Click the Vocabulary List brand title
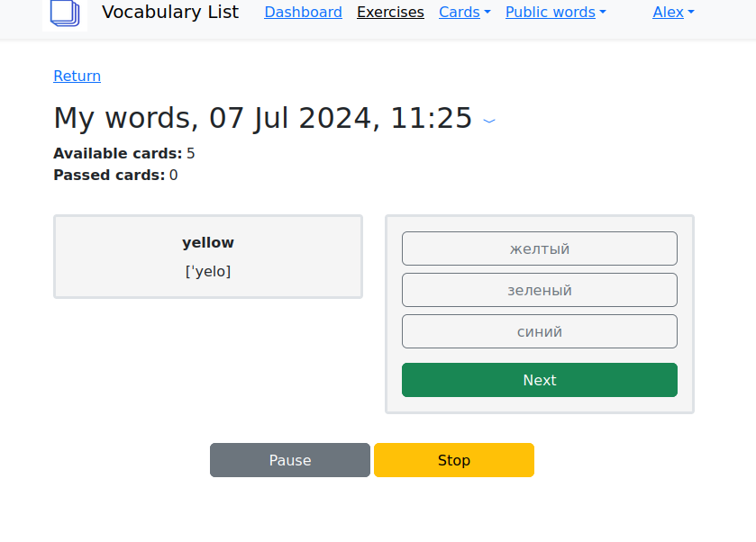The height and width of the screenshot is (542, 756). point(170,13)
